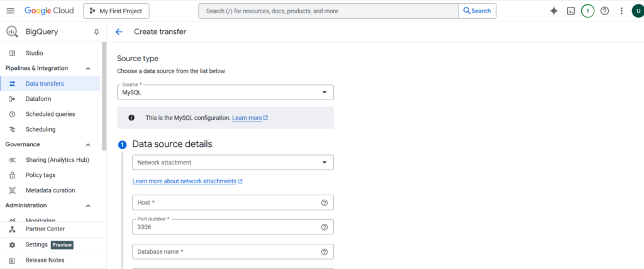Click the Data source details heading
The height and width of the screenshot is (269, 644).
[x=172, y=144]
